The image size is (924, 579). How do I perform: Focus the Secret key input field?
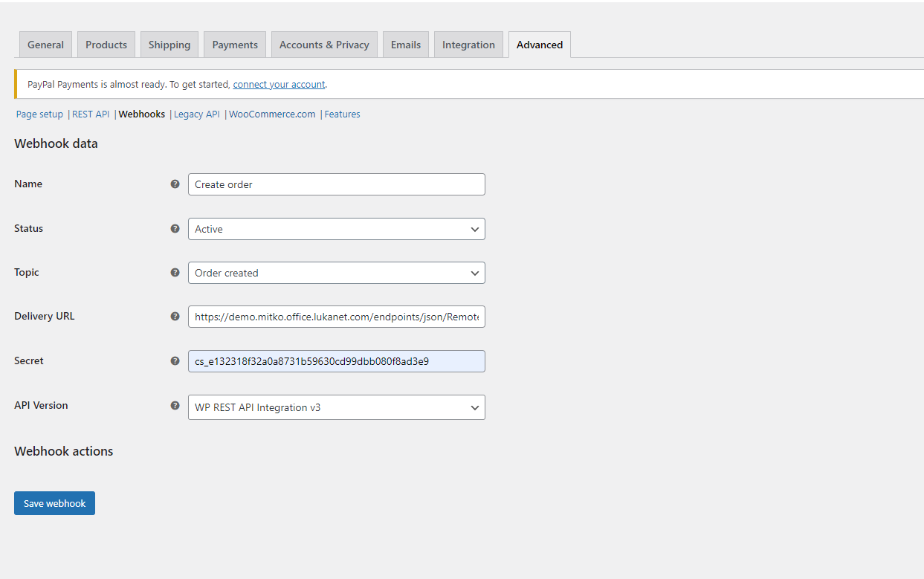coord(336,361)
